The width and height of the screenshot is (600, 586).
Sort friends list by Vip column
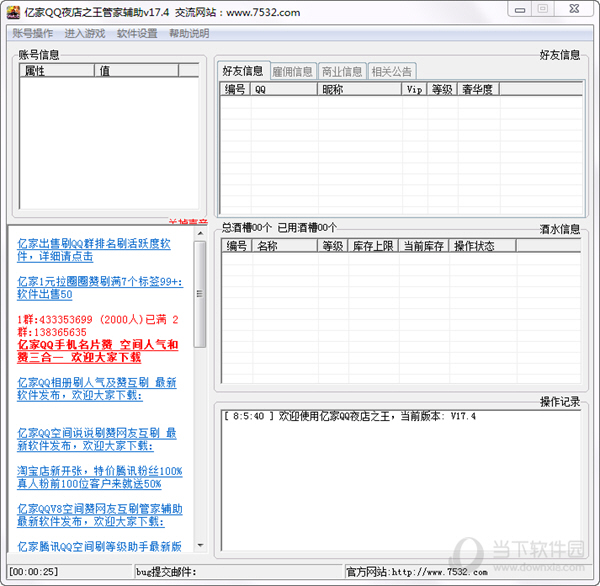(414, 89)
